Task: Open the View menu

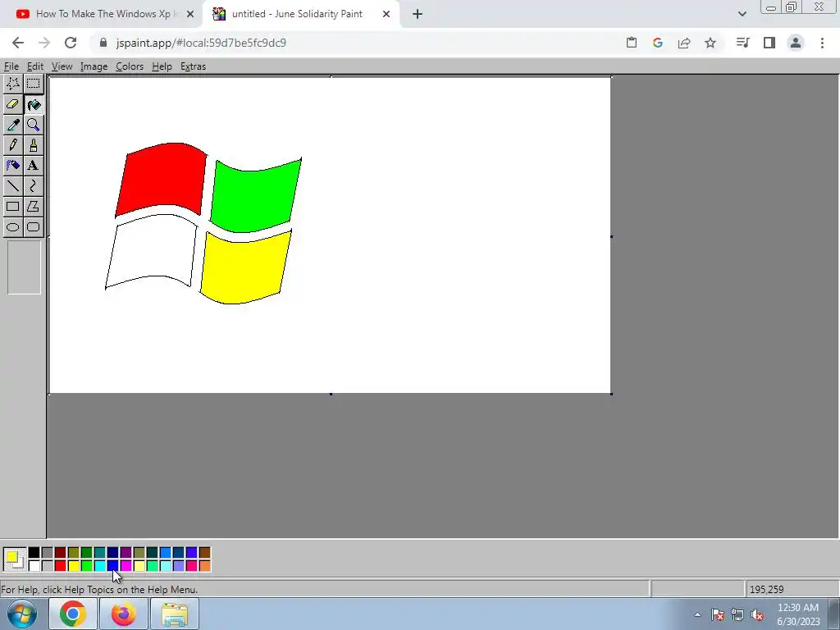Action: tap(62, 66)
